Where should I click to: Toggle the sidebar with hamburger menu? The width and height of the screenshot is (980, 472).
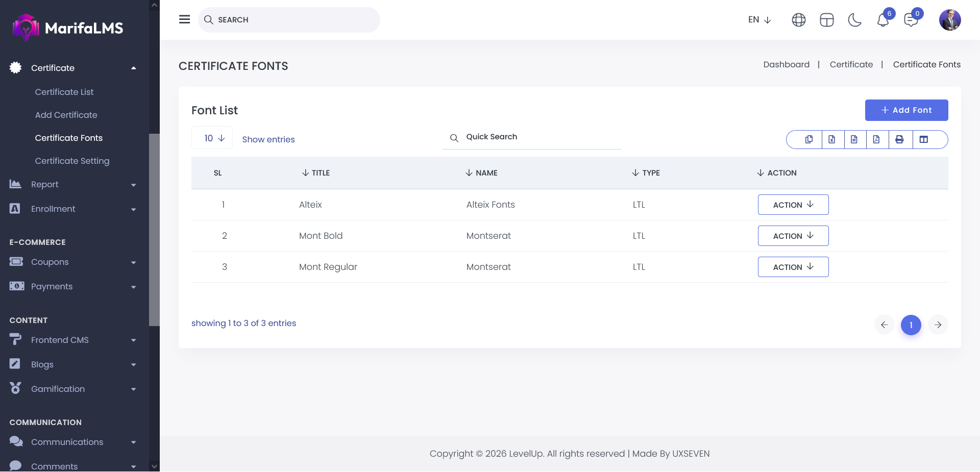pos(184,19)
